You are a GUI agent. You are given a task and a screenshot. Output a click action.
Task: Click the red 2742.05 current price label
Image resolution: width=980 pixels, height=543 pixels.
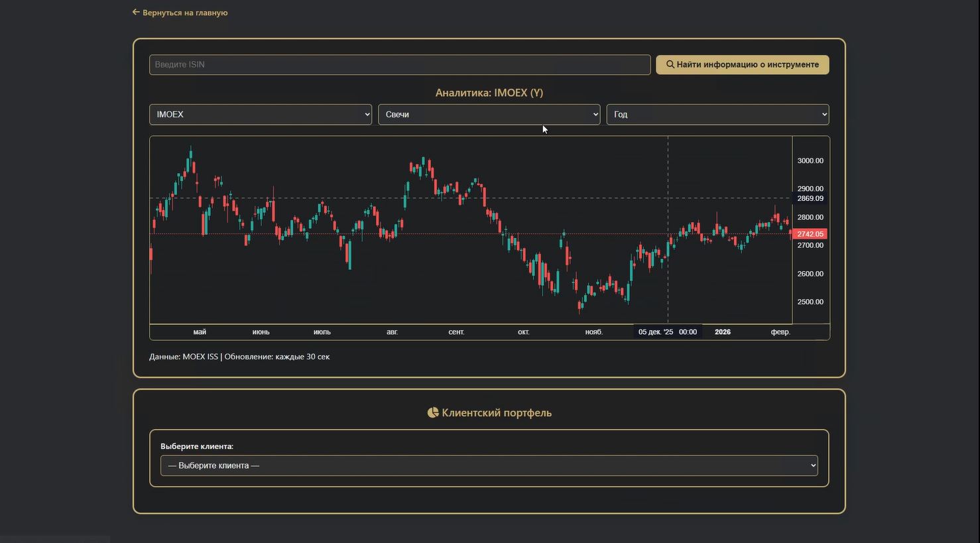click(810, 234)
